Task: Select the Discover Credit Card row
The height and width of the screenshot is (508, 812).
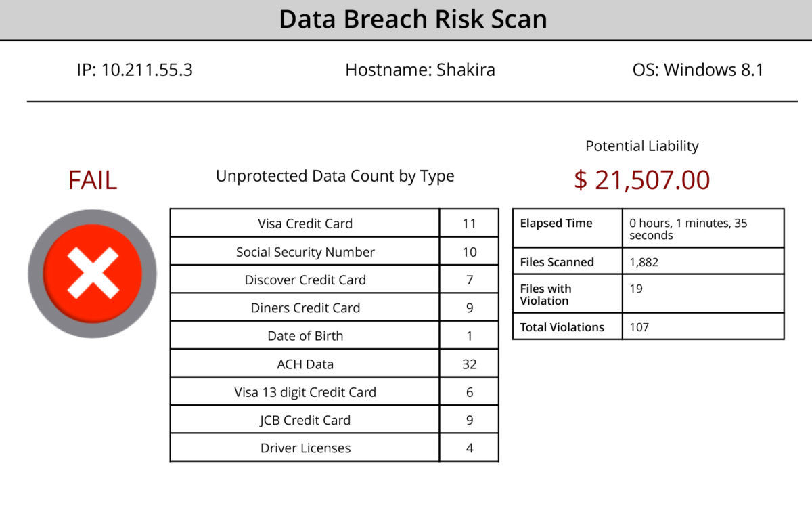Action: coord(305,280)
